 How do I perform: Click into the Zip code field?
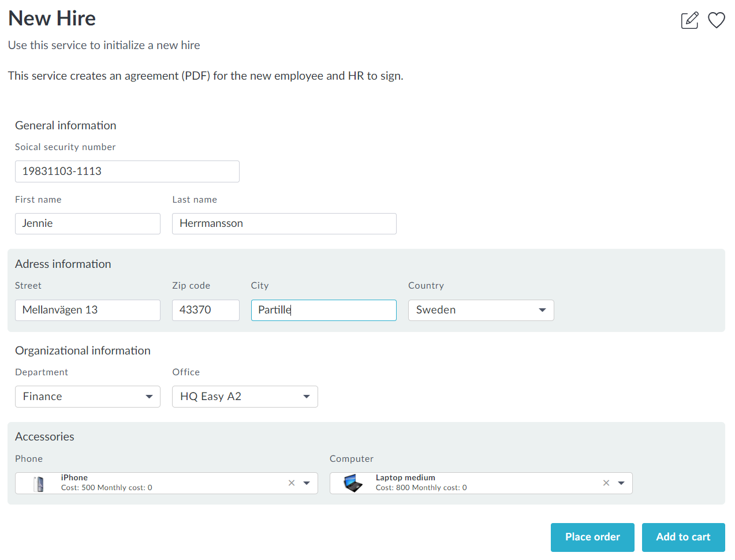206,310
